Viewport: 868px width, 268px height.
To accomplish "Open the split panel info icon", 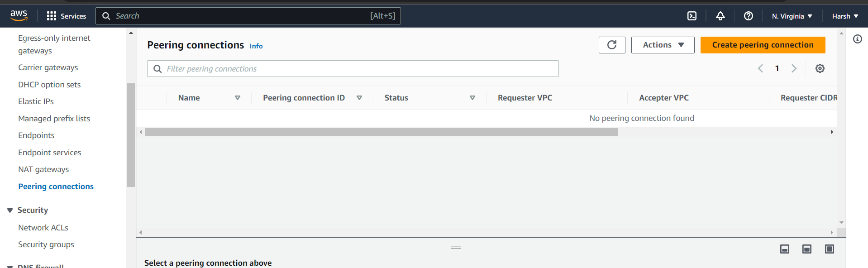I will (x=857, y=39).
